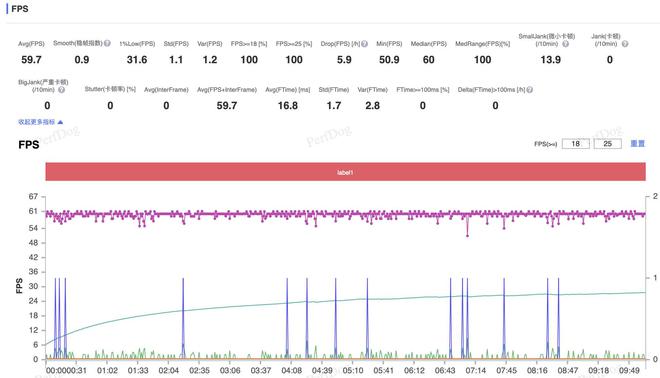Click the Jank metric help icon
660x378 pixels.
click(625, 44)
